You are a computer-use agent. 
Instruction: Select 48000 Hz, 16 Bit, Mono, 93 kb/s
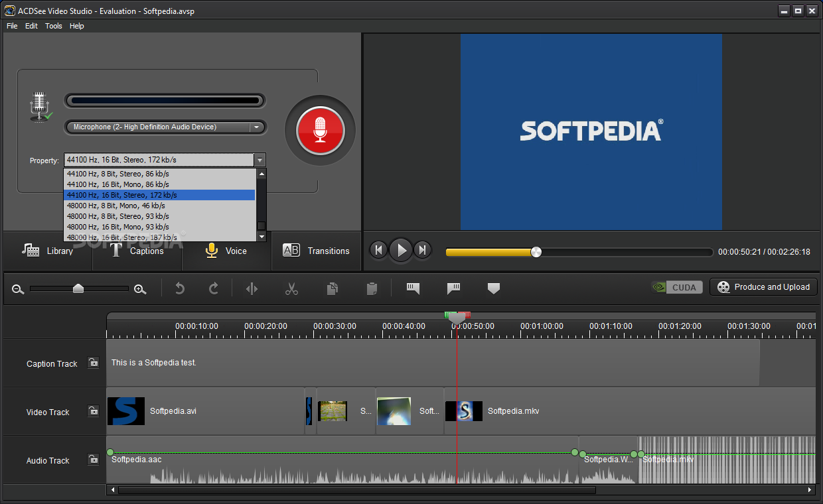(x=159, y=227)
